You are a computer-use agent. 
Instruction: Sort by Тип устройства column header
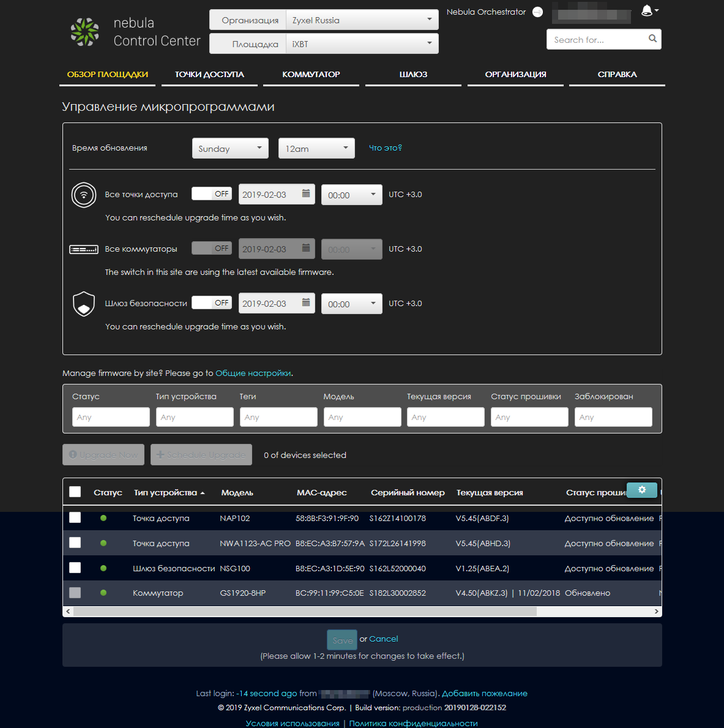(x=170, y=493)
